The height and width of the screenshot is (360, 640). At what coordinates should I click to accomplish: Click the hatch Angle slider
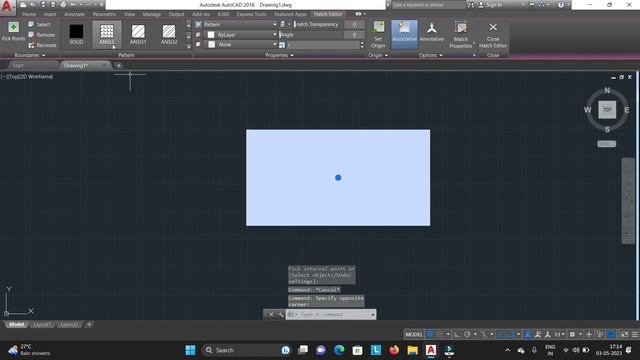[311, 35]
